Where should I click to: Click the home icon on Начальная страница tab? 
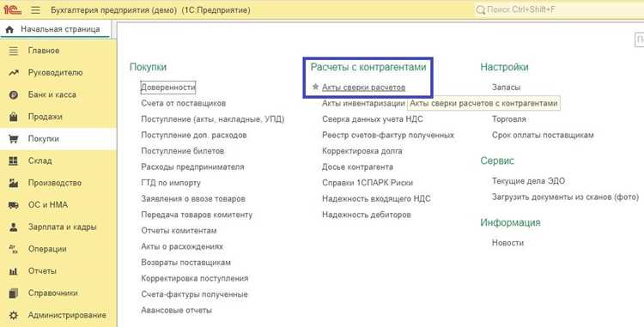[9, 29]
